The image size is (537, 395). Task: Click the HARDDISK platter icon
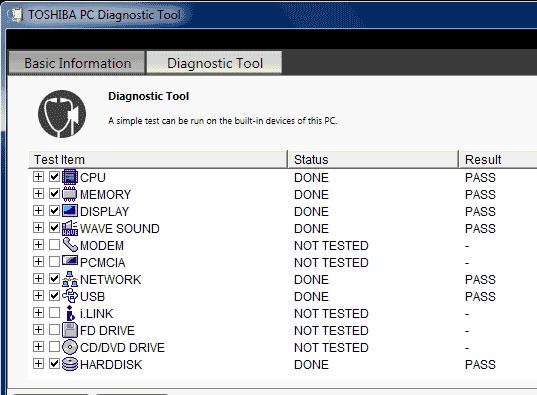(70, 364)
